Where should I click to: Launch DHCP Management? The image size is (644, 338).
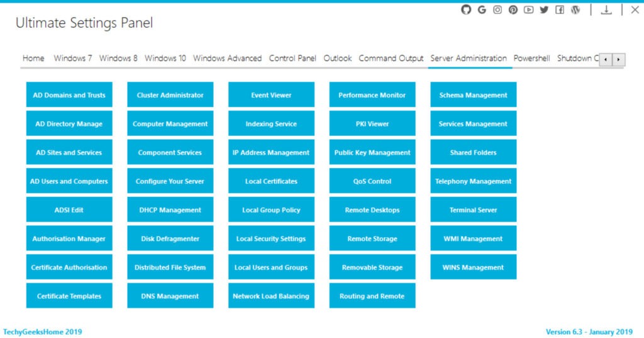[170, 210]
